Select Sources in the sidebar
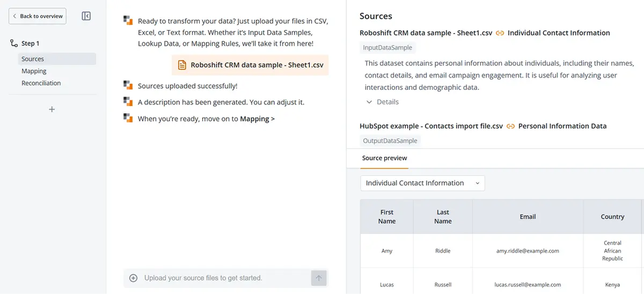This screenshot has height=294, width=644. [33, 59]
